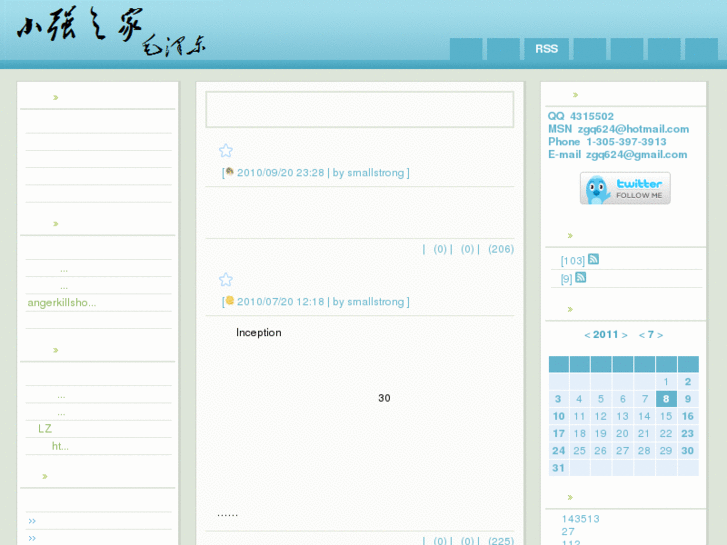
Task: Select day 10 in calendar
Action: point(558,416)
